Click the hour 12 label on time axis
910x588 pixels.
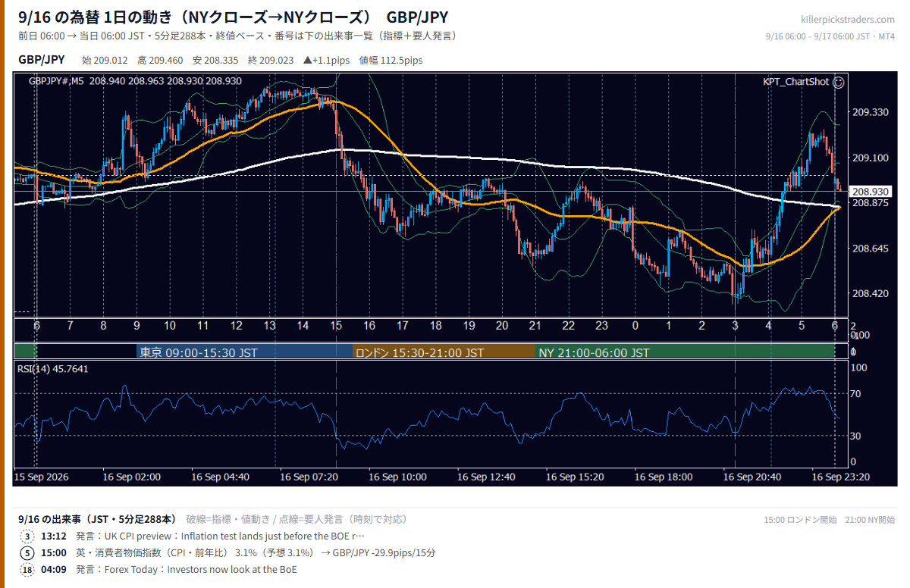click(x=237, y=325)
